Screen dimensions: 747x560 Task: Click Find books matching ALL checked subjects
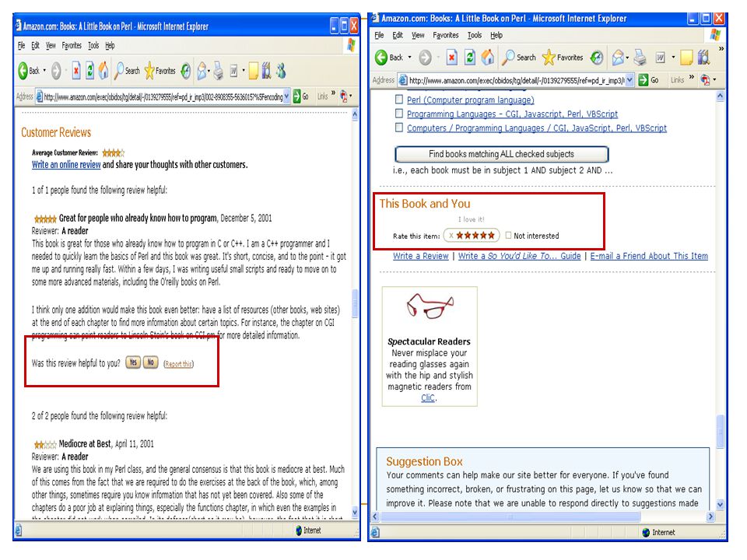pos(502,154)
